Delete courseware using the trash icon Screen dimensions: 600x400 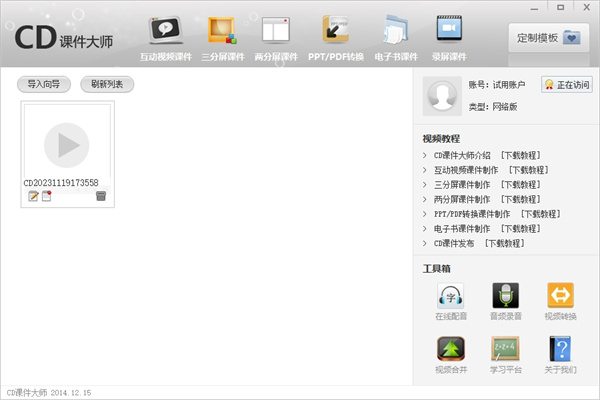(x=101, y=196)
